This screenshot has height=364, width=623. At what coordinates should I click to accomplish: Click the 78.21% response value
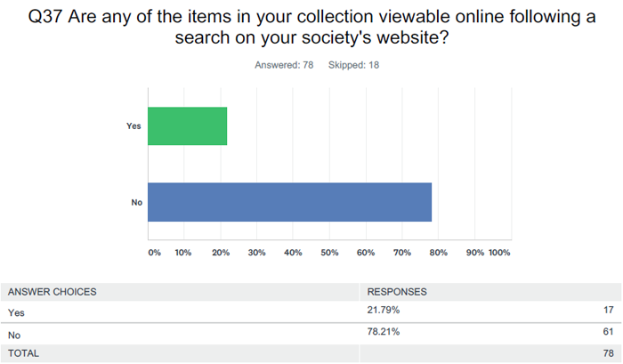[383, 331]
